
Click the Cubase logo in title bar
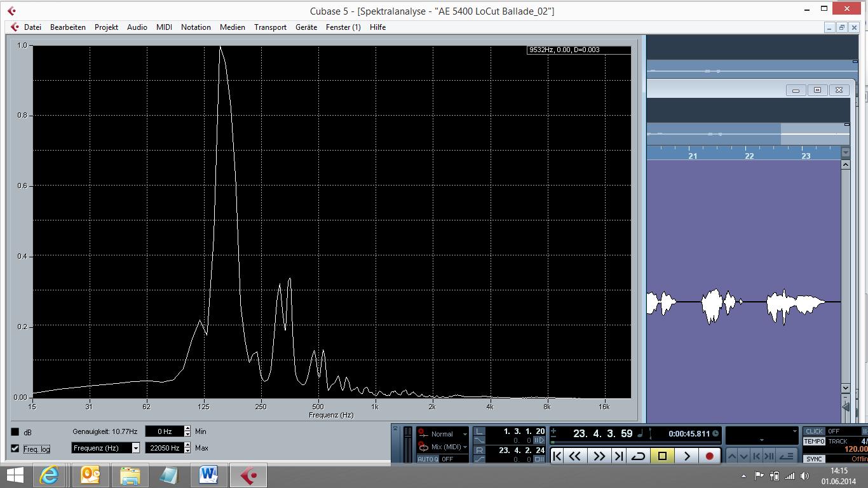point(12,11)
